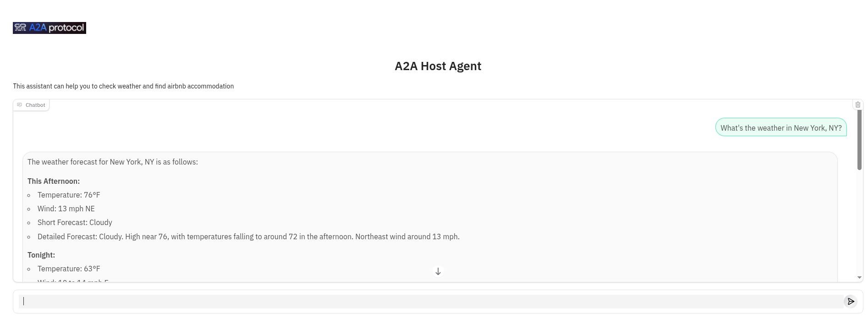Click the 'Tonight:' section heading
Image resolution: width=868 pixels, height=319 pixels.
coord(41,255)
